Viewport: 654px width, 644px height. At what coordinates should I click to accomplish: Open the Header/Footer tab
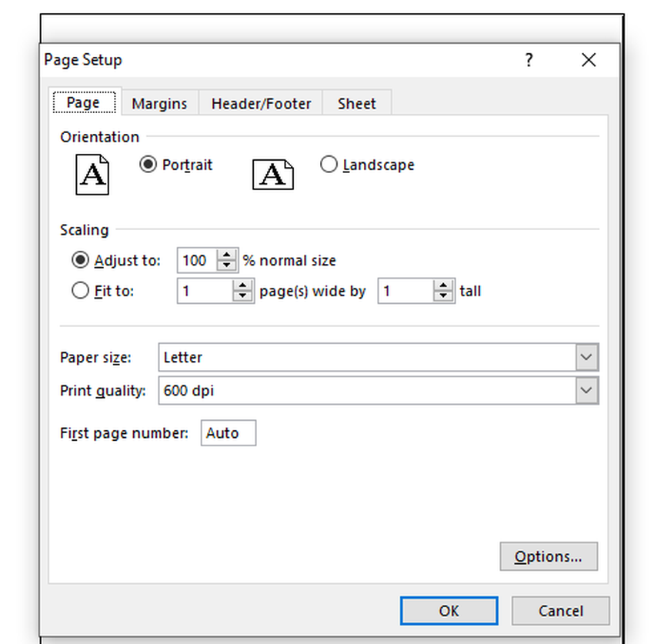tap(261, 104)
